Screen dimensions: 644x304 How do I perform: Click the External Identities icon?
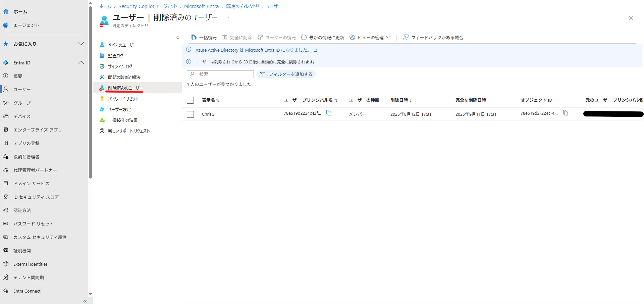(6, 264)
